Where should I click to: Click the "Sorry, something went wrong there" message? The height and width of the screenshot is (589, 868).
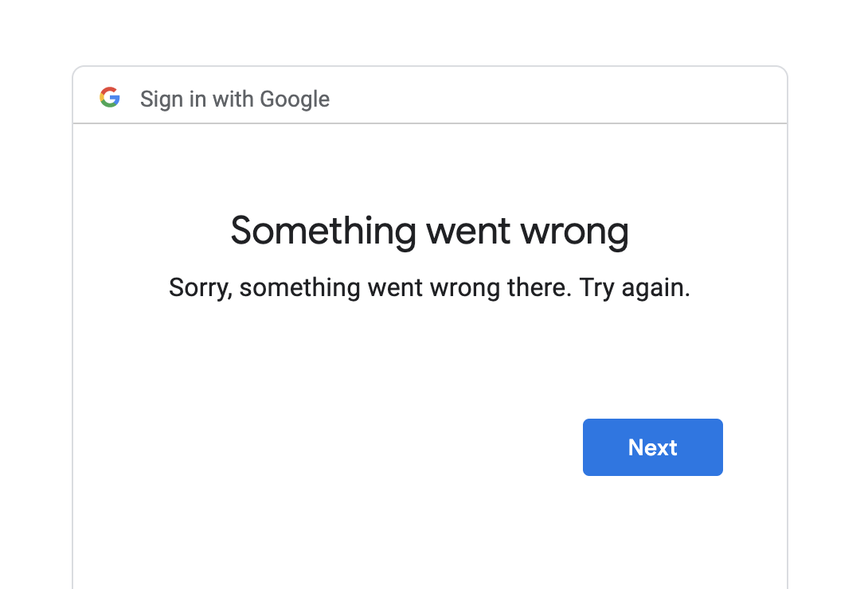429,287
